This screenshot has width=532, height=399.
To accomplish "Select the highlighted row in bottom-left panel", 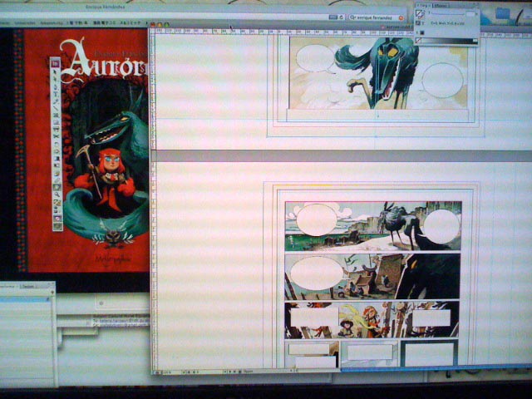I will click(x=24, y=299).
